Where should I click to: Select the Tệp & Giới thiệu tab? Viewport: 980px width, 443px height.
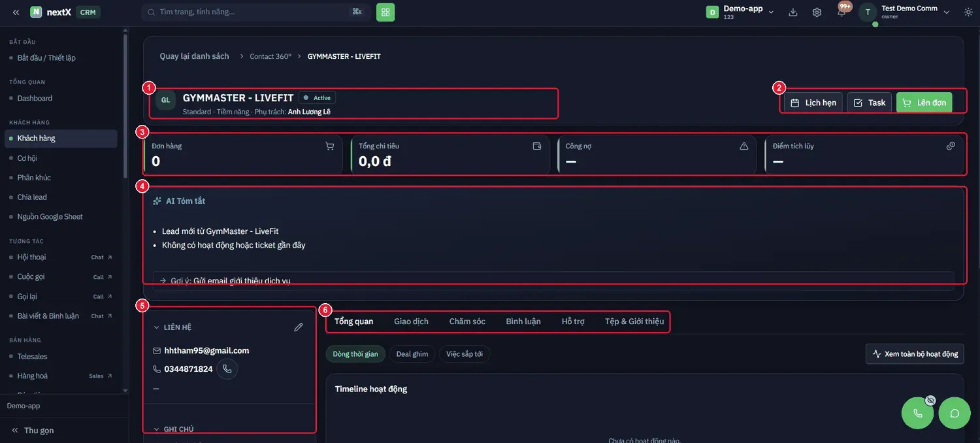coord(634,321)
